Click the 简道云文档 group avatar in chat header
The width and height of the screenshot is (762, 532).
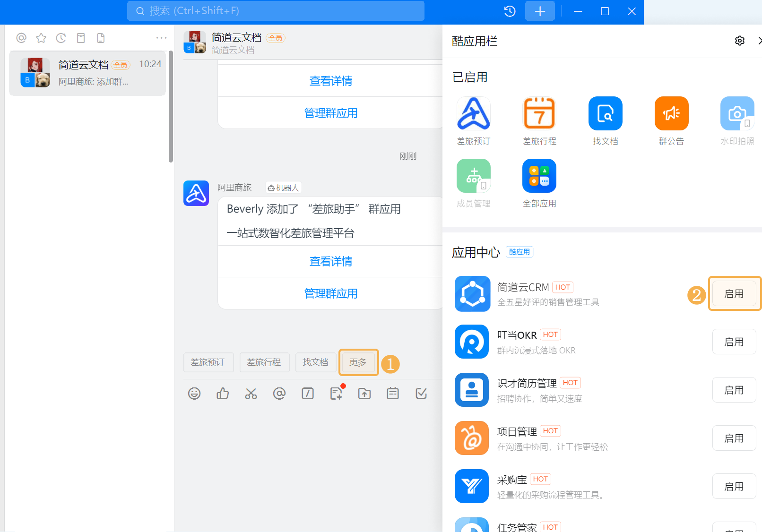[195, 42]
